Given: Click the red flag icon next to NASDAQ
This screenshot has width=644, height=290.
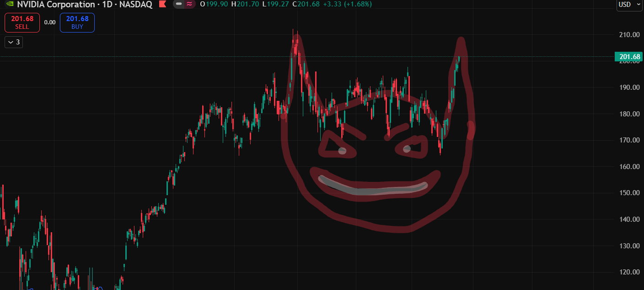Looking at the screenshot, I should coord(162,4).
